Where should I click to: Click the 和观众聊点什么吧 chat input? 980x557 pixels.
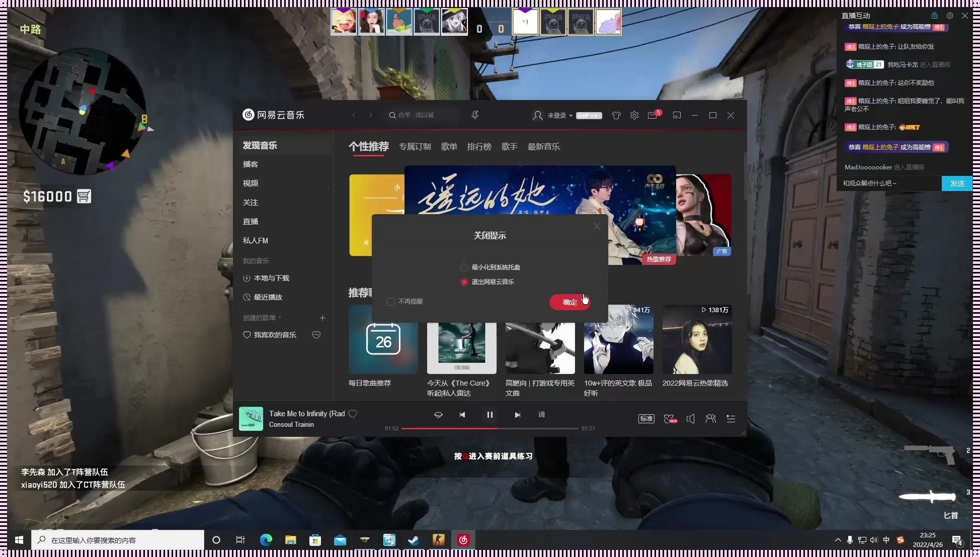point(889,183)
